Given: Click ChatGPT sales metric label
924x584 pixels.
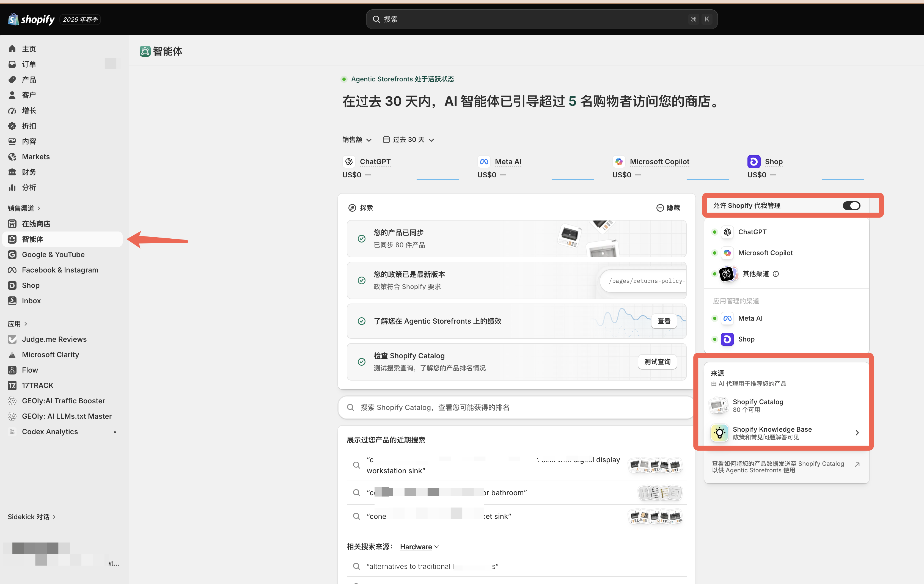Looking at the screenshot, I should pos(375,162).
